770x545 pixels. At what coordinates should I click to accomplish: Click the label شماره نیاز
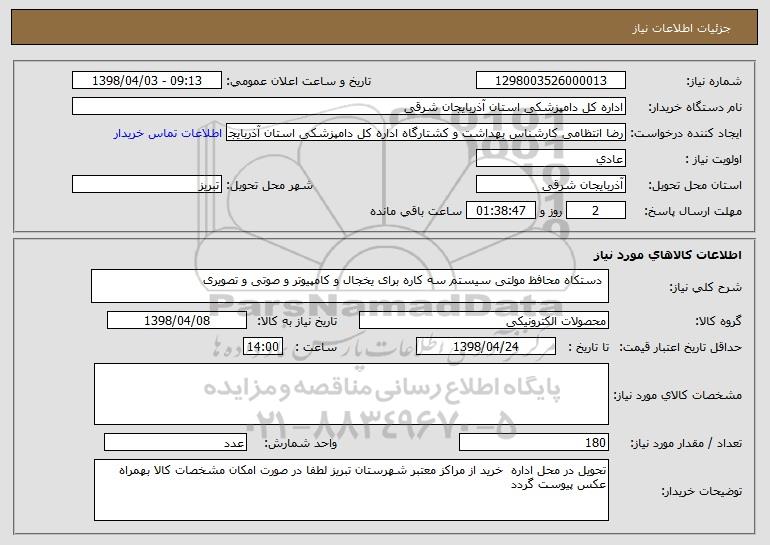pyautogui.click(x=716, y=82)
